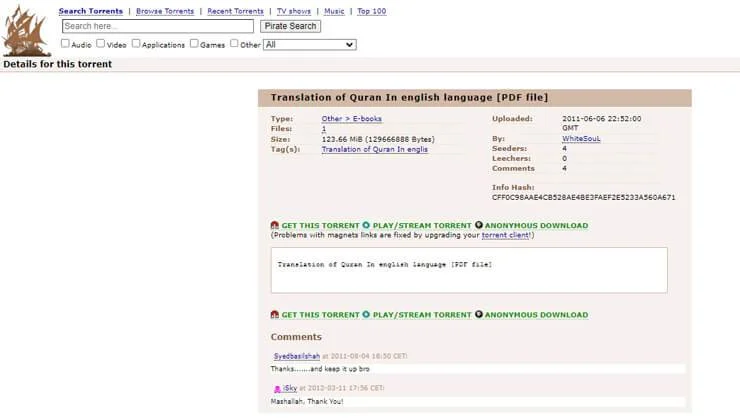740x418 pixels.
Task: Click the comment 'Mashallah, Thank You!'
Action: (307, 401)
